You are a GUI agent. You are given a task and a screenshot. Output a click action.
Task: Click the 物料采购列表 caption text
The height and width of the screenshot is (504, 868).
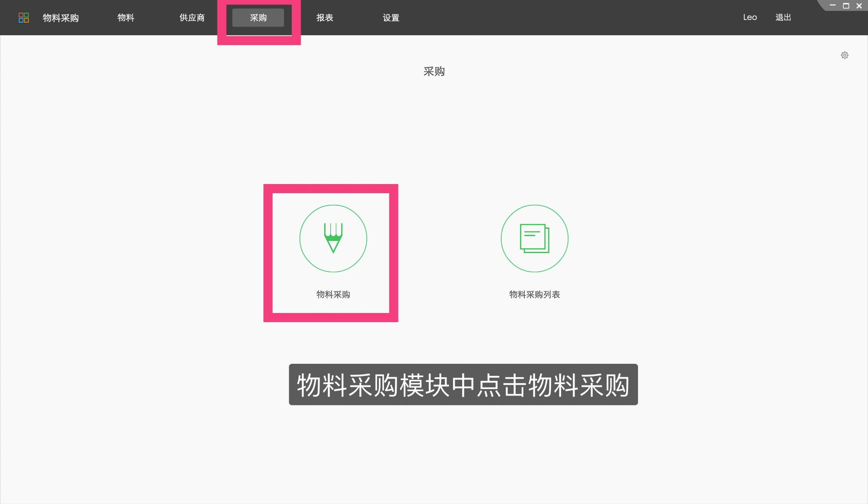[x=534, y=295]
